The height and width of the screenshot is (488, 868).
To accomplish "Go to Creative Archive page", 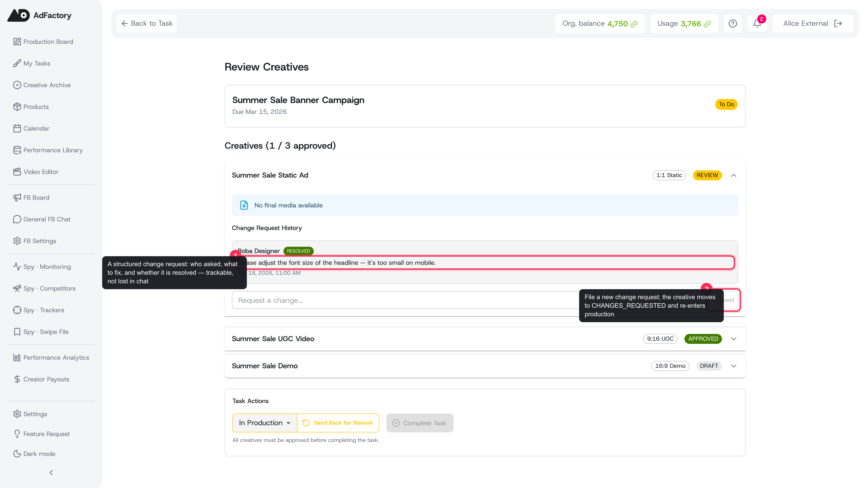I will [47, 85].
